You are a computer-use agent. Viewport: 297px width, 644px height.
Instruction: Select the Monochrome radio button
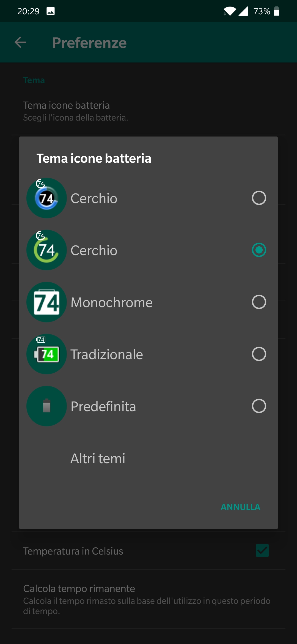[259, 302]
